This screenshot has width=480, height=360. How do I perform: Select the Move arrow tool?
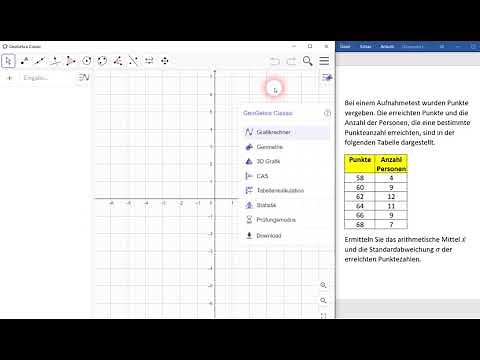click(8, 61)
